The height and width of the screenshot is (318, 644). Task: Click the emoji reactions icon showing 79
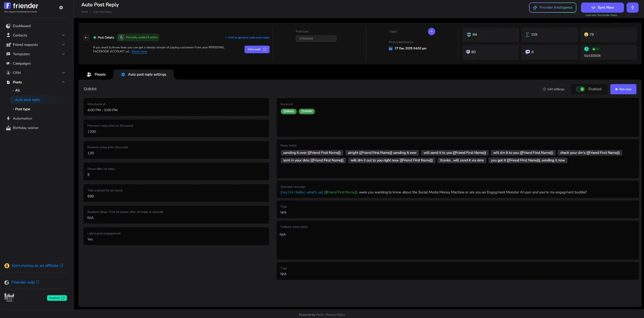coord(586,35)
